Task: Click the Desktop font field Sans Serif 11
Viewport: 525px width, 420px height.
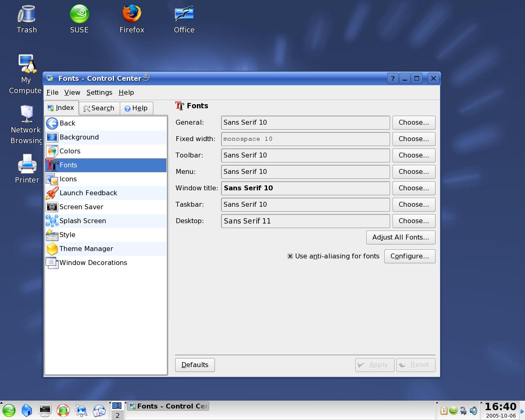Action: [306, 221]
